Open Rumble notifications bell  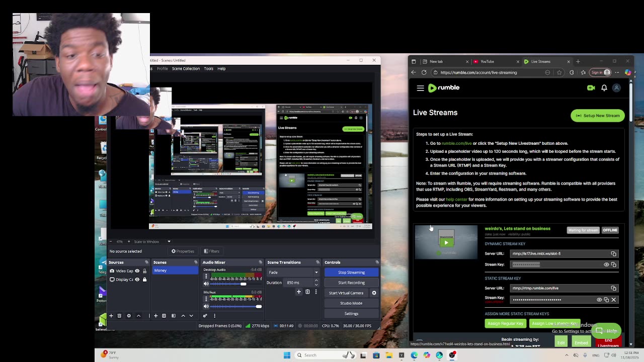[604, 87]
